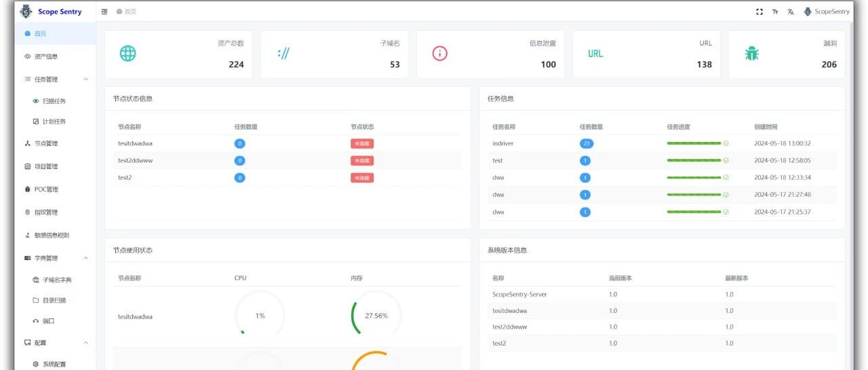The height and width of the screenshot is (370, 868).
Task: Collapse the sidebar with the hamburger icon
Action: pos(104,12)
